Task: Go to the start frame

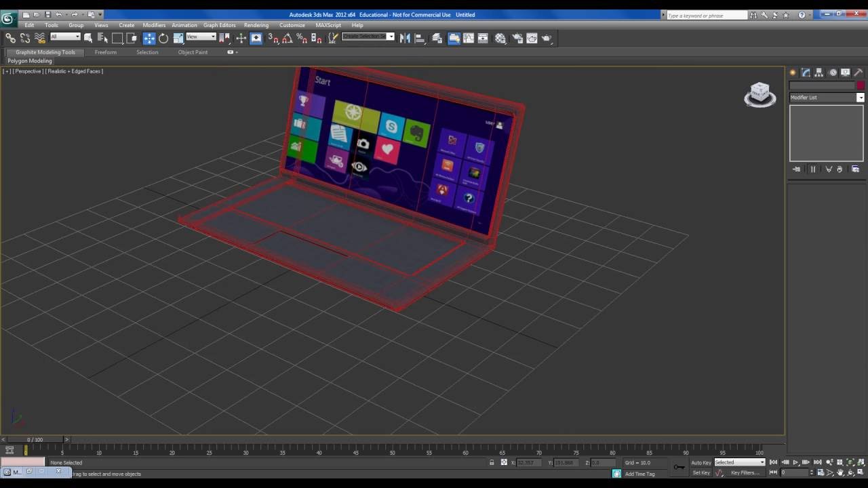Action: pyautogui.click(x=774, y=462)
